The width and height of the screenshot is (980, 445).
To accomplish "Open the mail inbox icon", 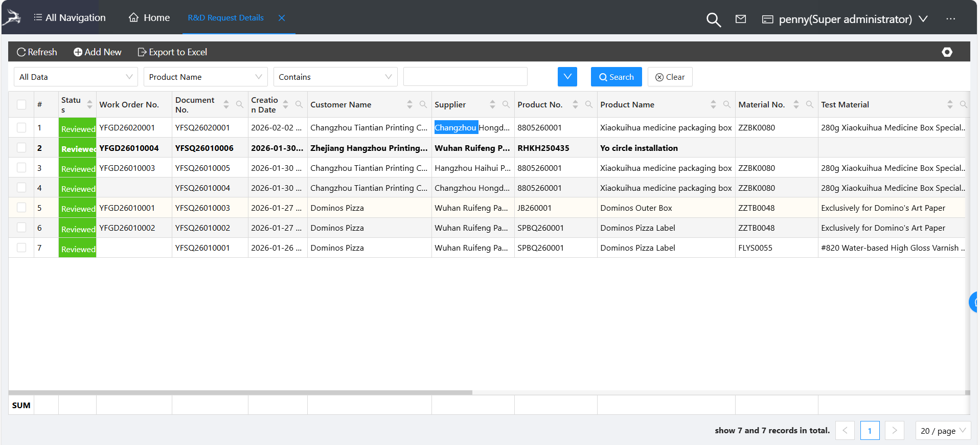I will click(x=740, y=19).
